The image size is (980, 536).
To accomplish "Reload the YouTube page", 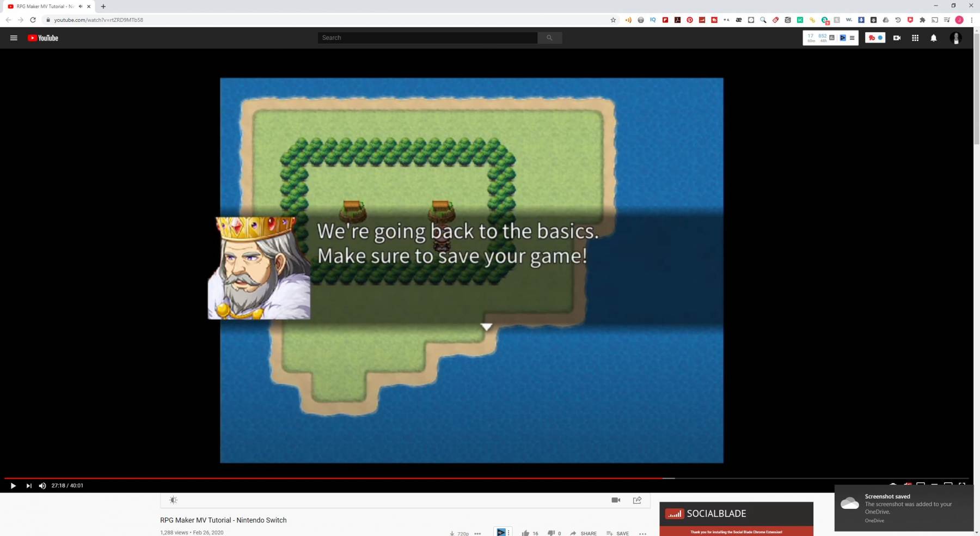I will pos(33,20).
